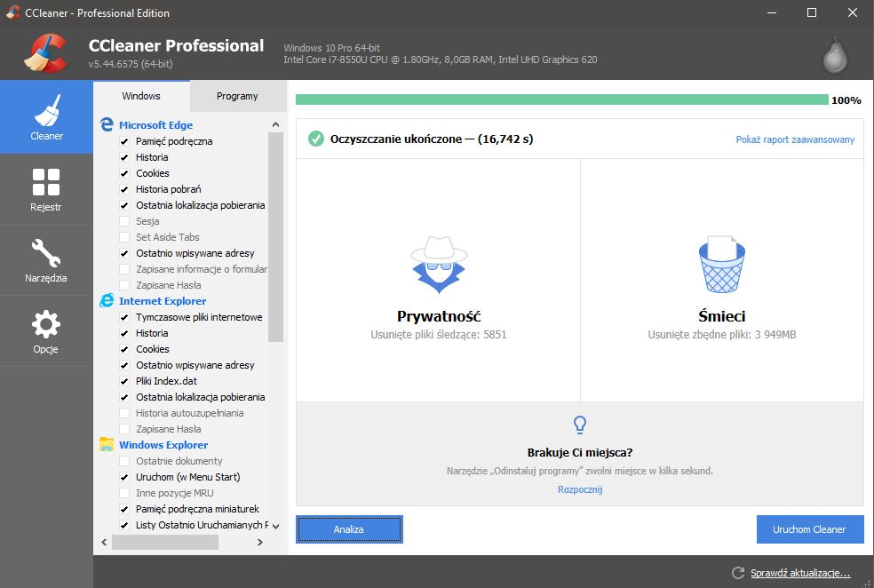Click Sprawdź aktualizacje link
Screen dimensions: 874x588
(x=800, y=573)
